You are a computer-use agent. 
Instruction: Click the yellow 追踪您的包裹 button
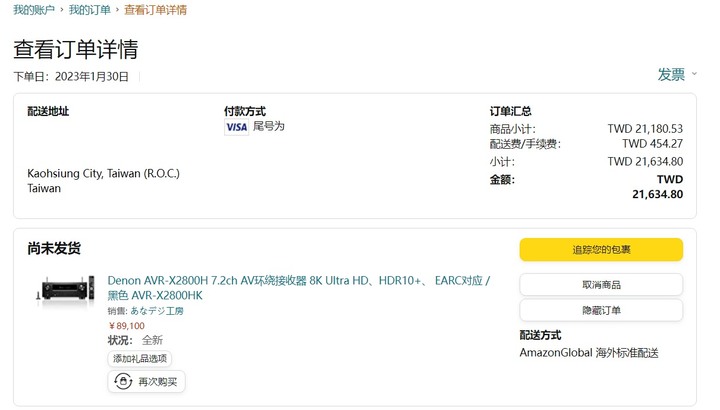coord(601,250)
